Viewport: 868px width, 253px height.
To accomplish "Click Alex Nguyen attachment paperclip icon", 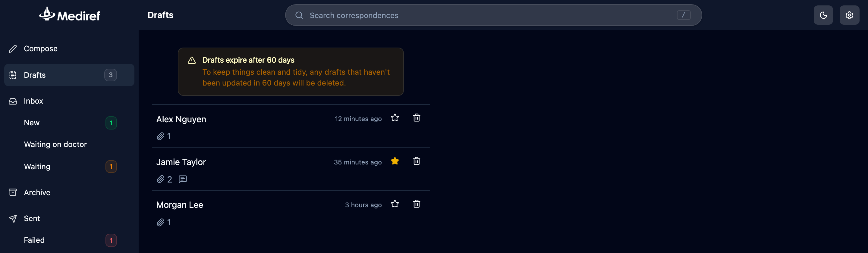I will 160,136.
